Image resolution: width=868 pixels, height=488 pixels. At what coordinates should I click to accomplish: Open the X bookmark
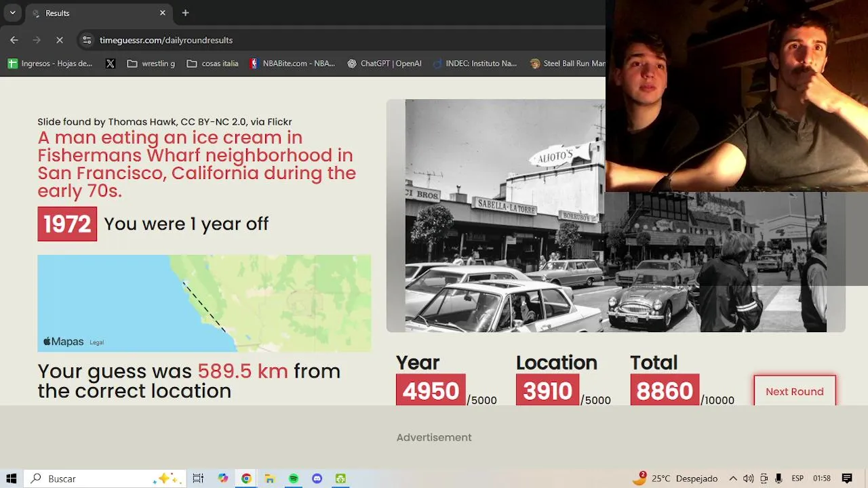pos(111,64)
